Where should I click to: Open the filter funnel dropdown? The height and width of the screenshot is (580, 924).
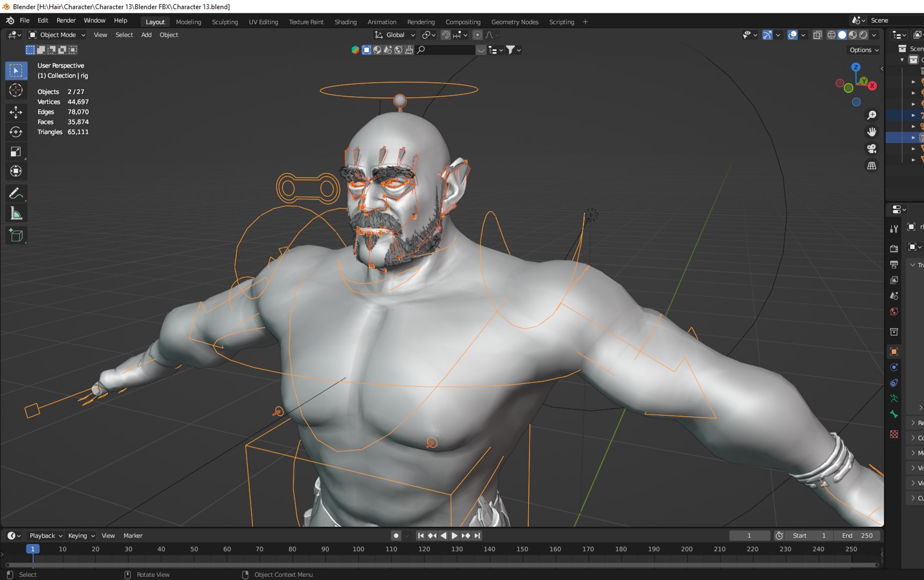tap(513, 50)
